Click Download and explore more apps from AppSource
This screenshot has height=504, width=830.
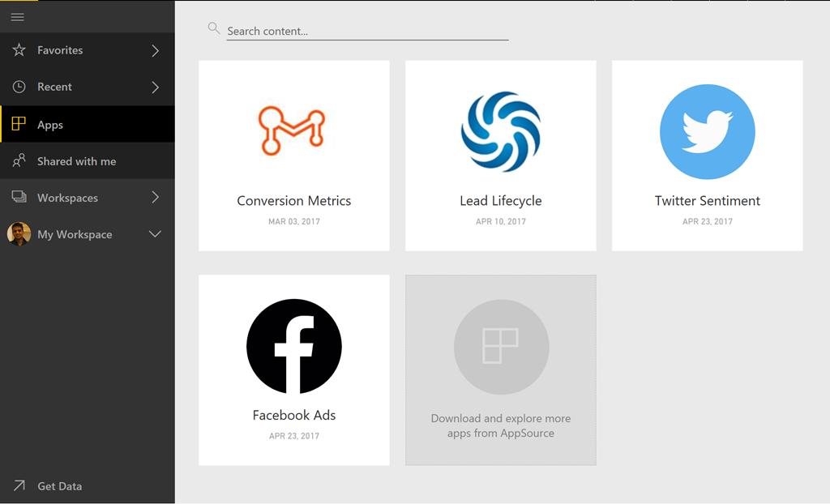pos(501,425)
